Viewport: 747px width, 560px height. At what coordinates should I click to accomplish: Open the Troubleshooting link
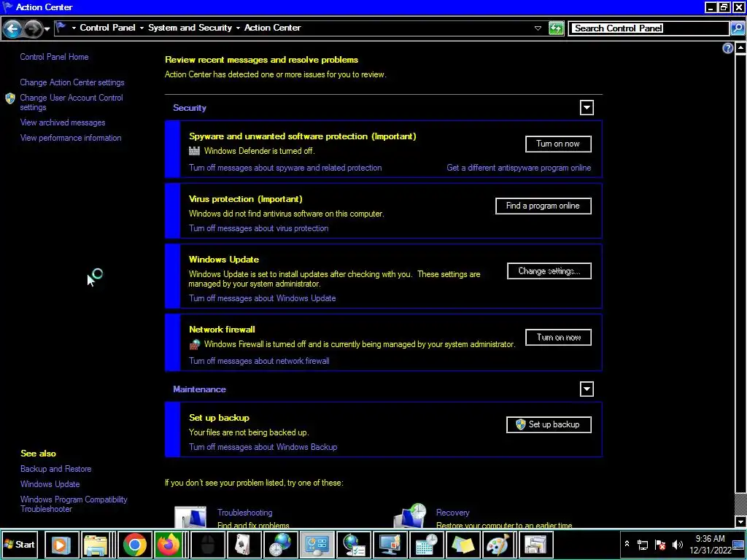tap(245, 513)
